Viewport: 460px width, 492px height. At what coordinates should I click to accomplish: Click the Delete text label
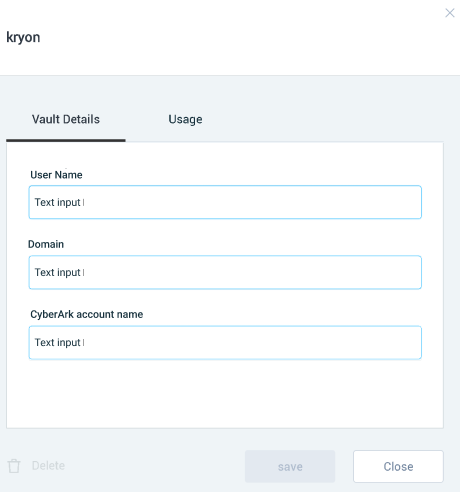tap(48, 466)
